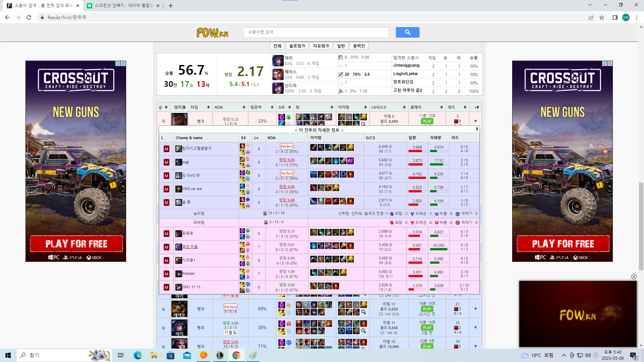The image size is (644, 362).
Task: Open the browser side panel icon
Action: (x=615, y=17)
